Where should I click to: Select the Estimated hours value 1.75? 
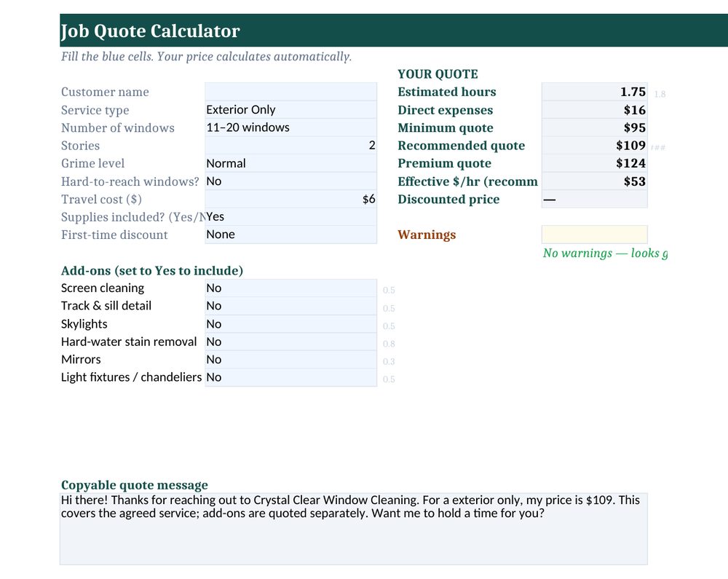594,92
